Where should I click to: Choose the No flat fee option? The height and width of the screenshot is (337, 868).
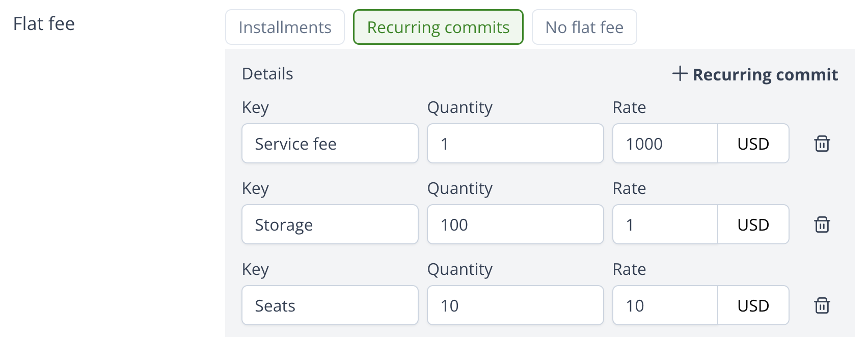(x=584, y=27)
